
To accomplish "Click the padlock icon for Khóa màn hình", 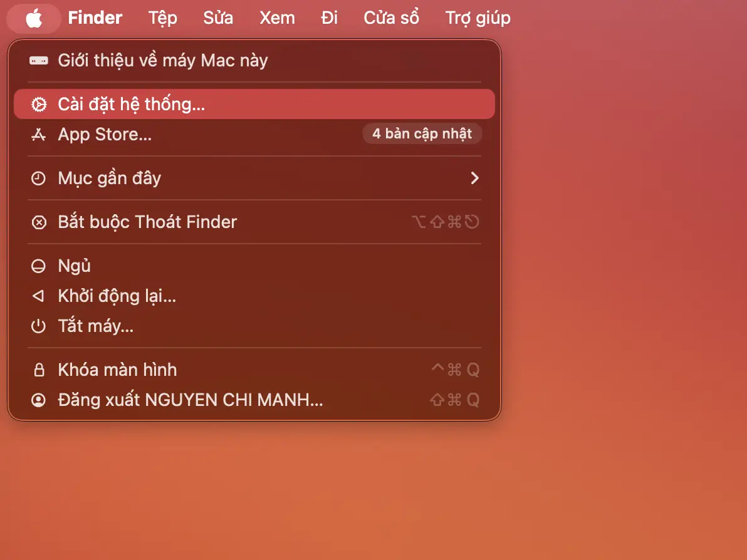I will click(39, 370).
